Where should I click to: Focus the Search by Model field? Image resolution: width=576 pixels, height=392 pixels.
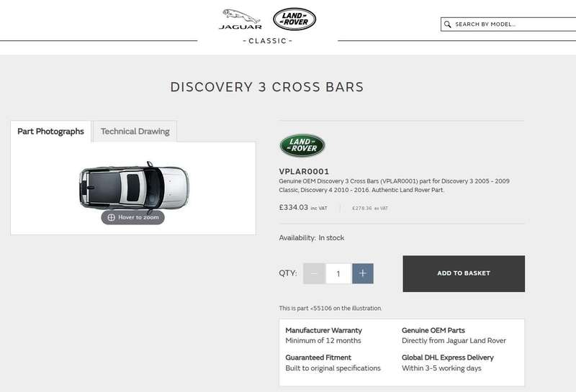[508, 24]
